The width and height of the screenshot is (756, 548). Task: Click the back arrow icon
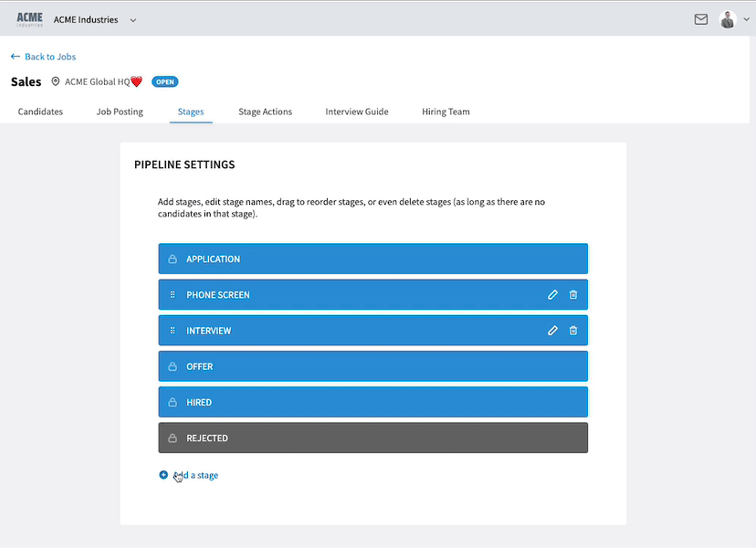(x=15, y=56)
